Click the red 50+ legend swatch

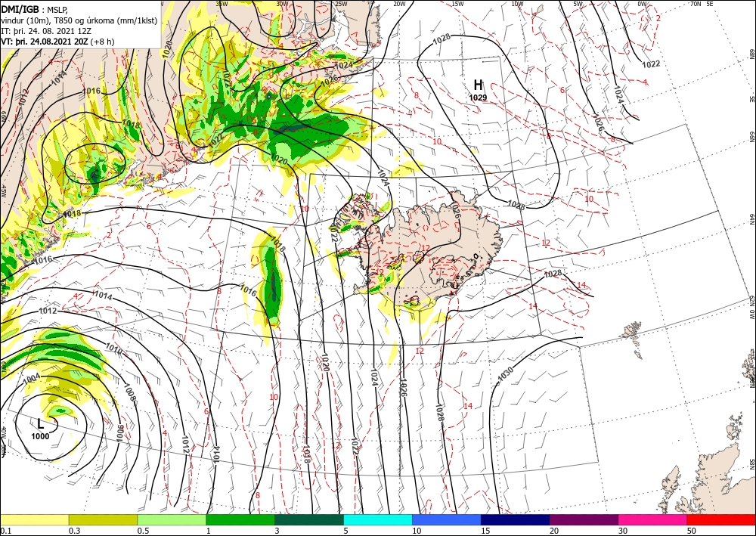tap(721, 519)
